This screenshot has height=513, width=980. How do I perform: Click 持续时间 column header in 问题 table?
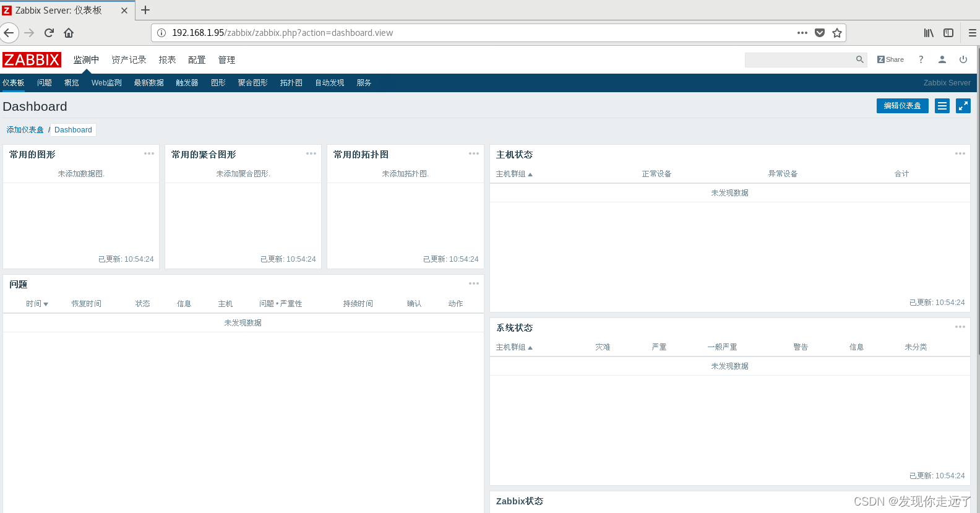tap(358, 304)
